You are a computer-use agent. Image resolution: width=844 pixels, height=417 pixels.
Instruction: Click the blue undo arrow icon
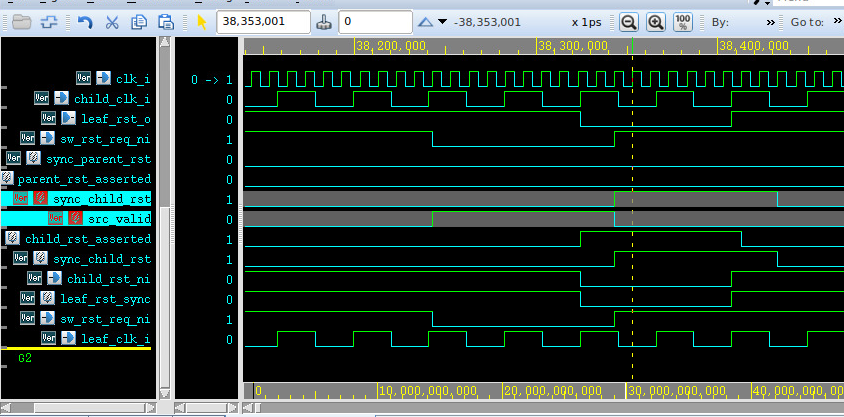pyautogui.click(x=85, y=22)
